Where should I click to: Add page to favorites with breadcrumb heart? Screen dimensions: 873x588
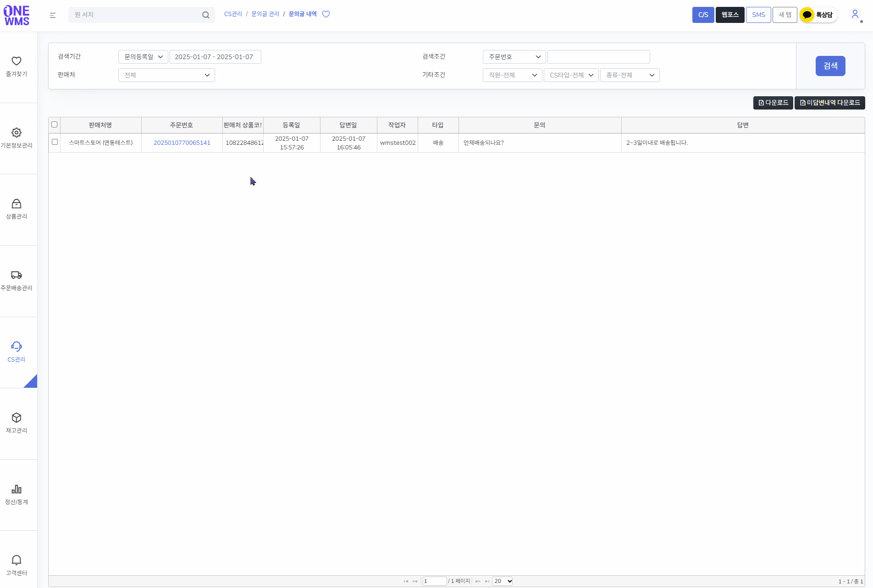coord(326,14)
